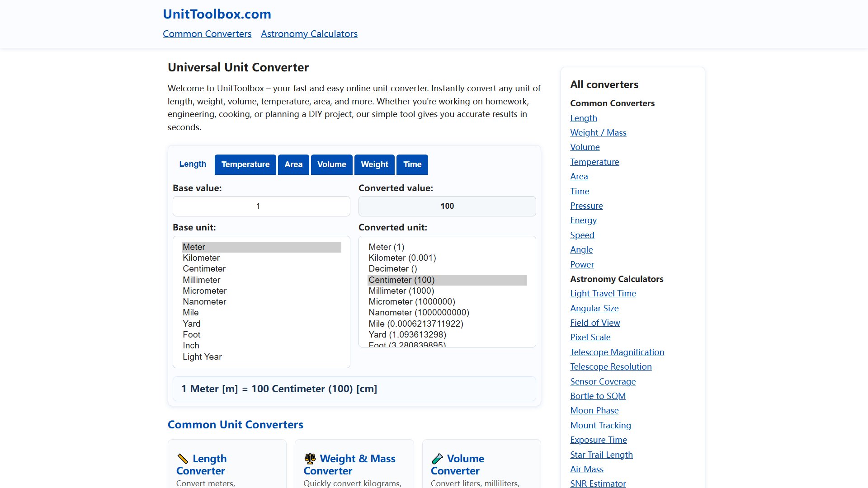Choose Millimeter (1000) in Converted unit list
The height and width of the screenshot is (488, 868).
(447, 291)
